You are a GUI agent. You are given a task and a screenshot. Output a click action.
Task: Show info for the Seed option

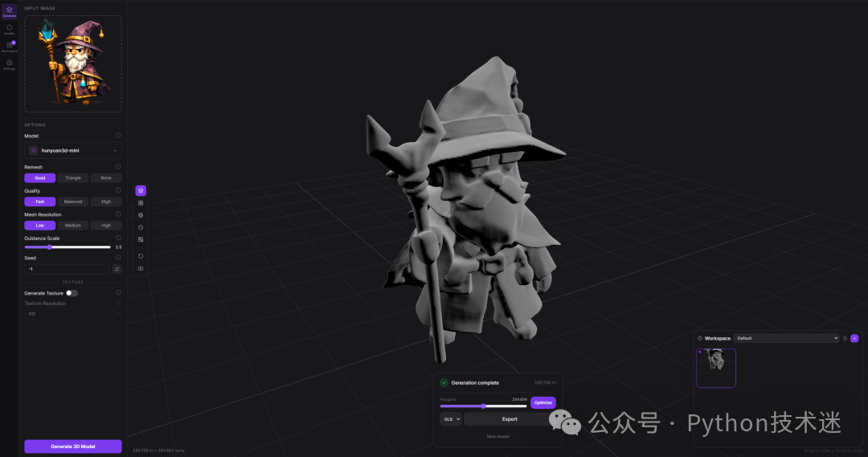[x=118, y=257]
